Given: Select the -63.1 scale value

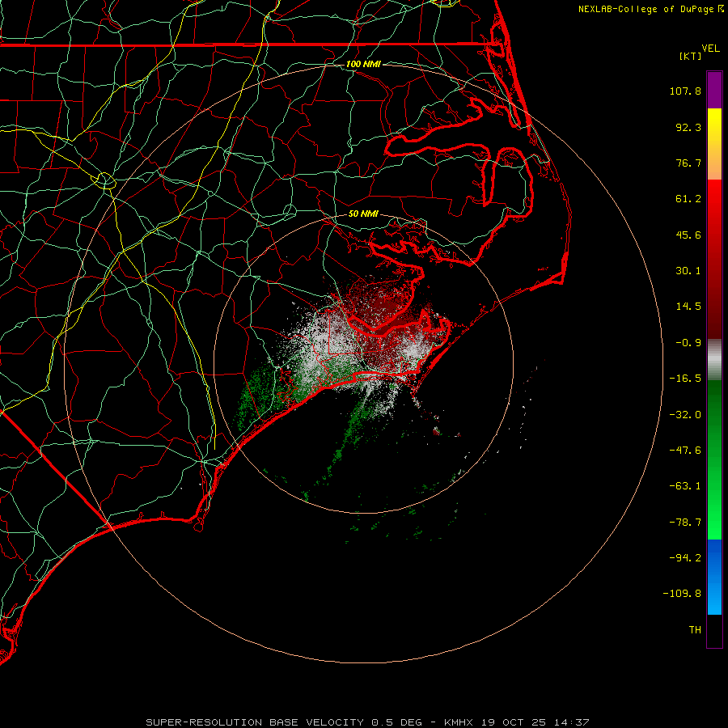Looking at the screenshot, I should tap(685, 486).
